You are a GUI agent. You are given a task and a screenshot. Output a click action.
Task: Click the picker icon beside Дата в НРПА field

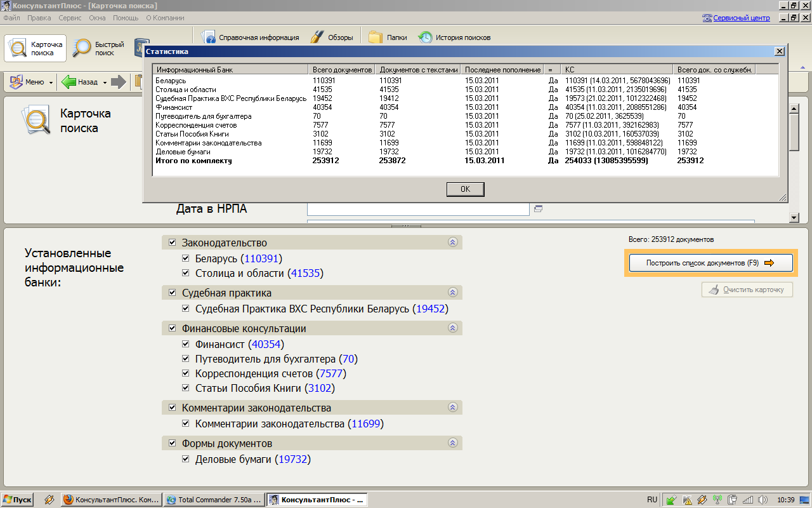[538, 209]
